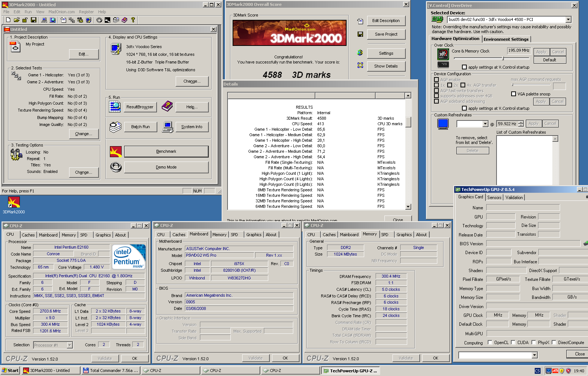Click the floppy icon beside Save Project

[x=360, y=34]
